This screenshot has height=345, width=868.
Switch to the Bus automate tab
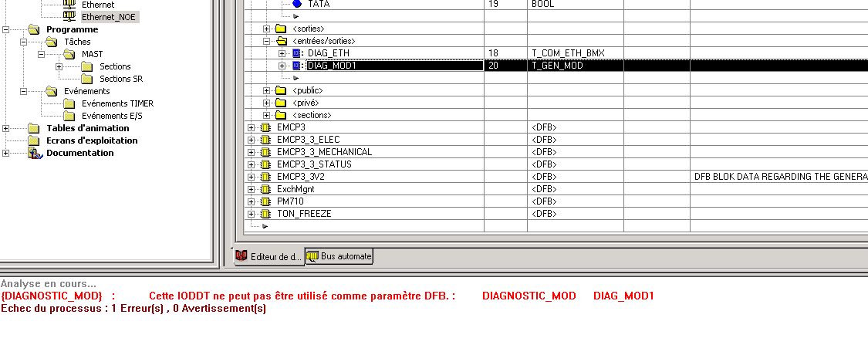pos(339,256)
